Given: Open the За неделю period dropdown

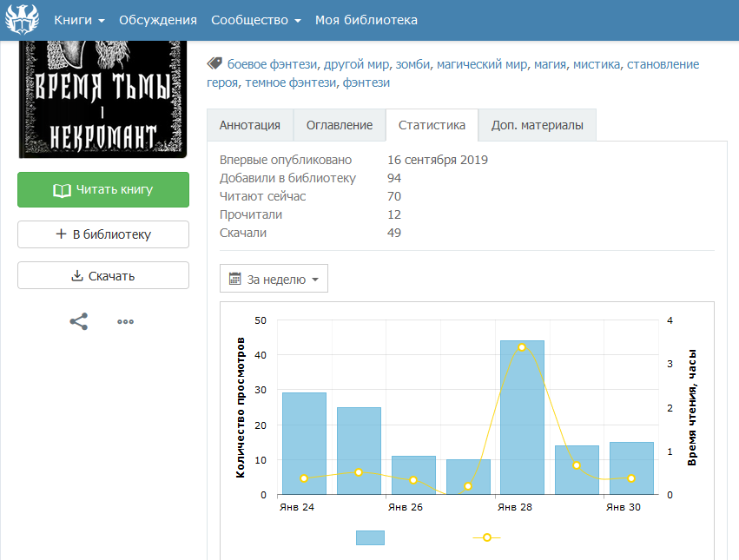Looking at the screenshot, I should point(274,279).
